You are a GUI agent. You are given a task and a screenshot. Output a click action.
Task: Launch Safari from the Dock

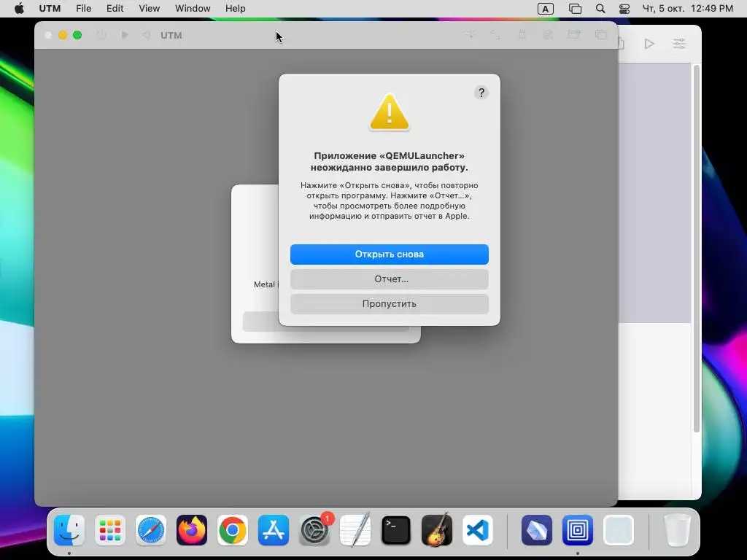tap(151, 530)
